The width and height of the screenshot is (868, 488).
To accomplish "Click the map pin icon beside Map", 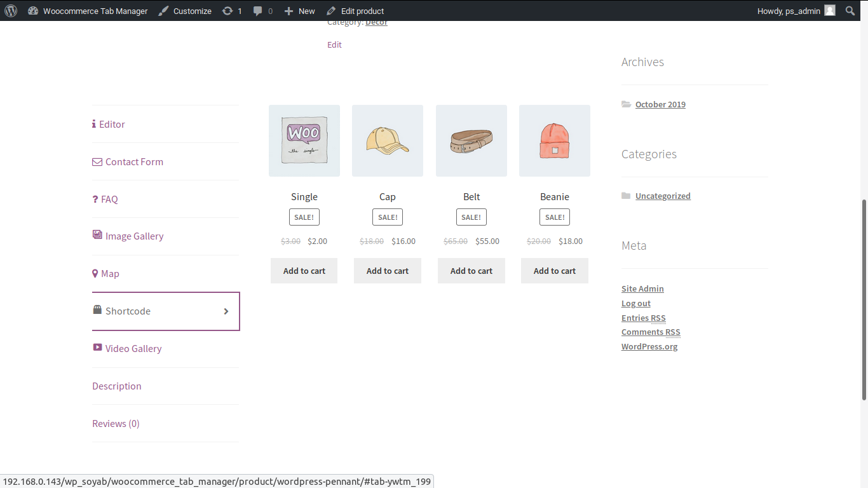I will pos(95,274).
